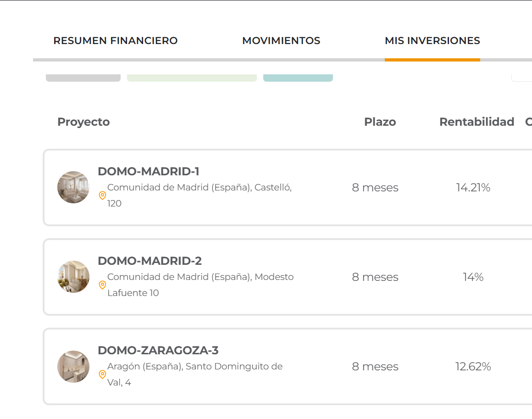Click the Rentabilidad column header
The image size is (532, 419).
coord(477,122)
